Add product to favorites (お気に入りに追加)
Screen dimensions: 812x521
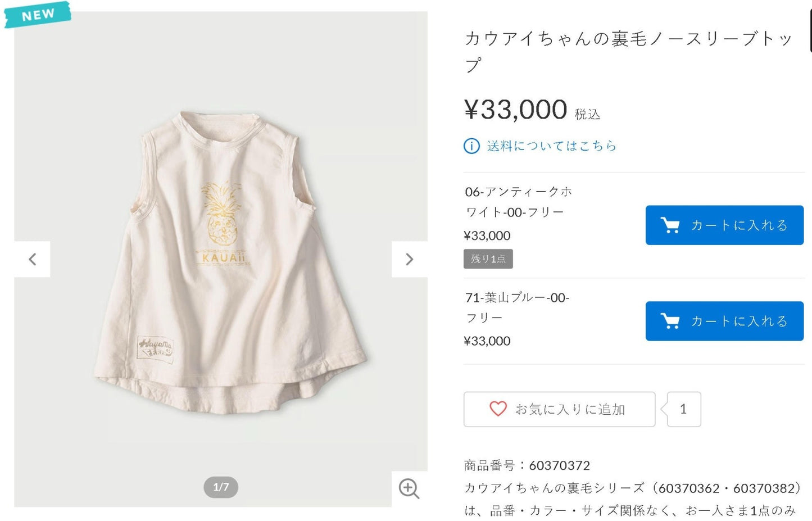point(559,409)
